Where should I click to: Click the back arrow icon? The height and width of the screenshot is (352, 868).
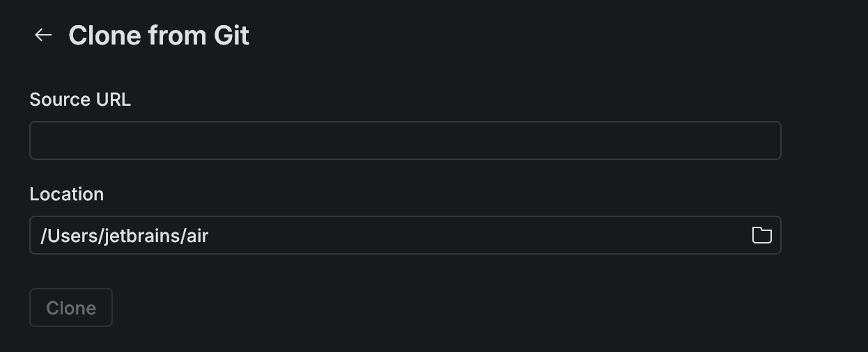43,35
